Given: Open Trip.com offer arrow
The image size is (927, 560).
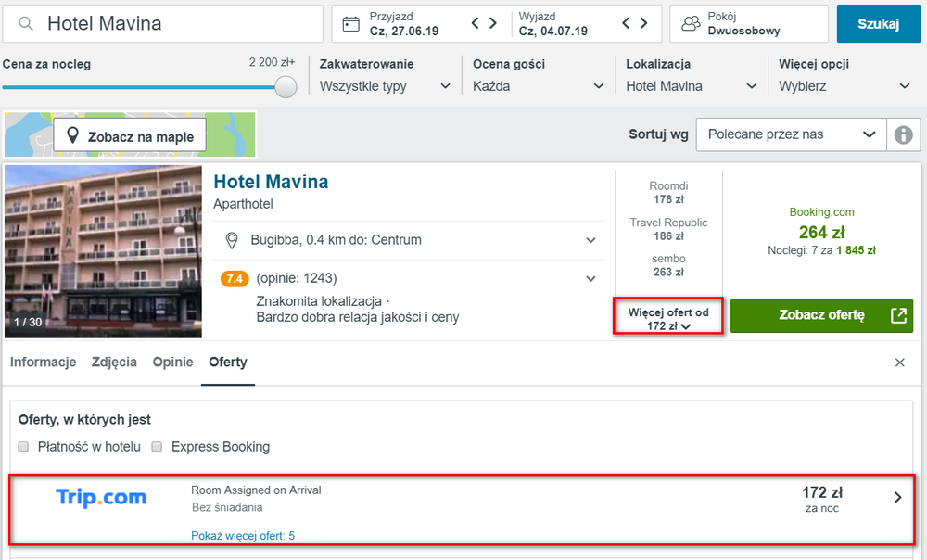Looking at the screenshot, I should [897, 497].
